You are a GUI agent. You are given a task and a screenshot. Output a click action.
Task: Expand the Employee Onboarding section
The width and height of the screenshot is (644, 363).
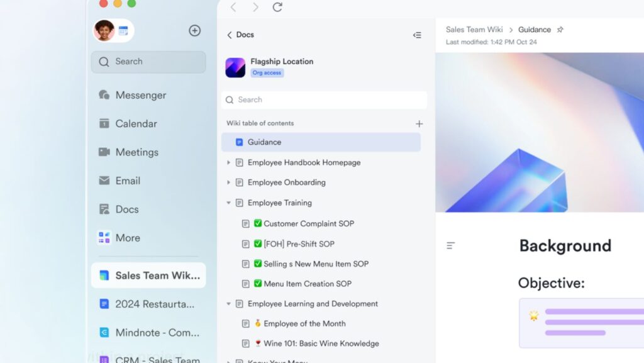tap(228, 183)
